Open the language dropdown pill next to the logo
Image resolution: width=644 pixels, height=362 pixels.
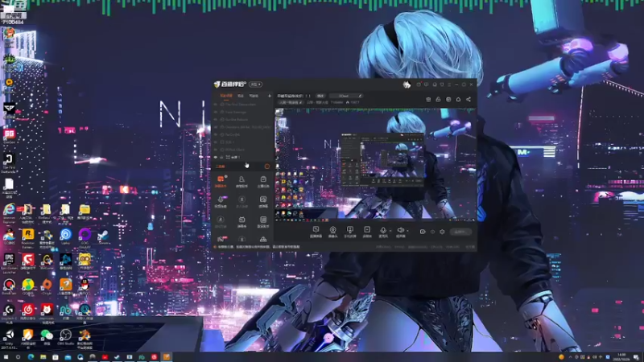click(x=255, y=84)
